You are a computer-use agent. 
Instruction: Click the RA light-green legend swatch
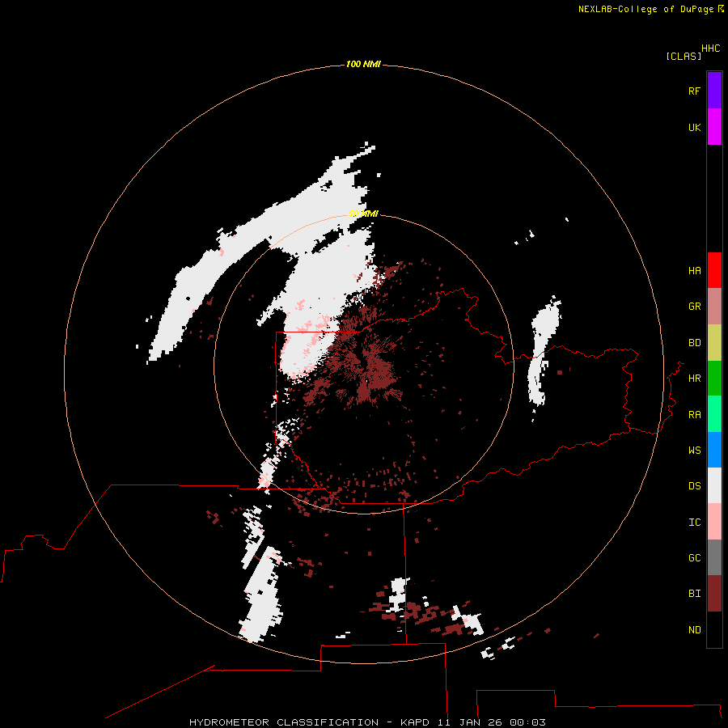tap(714, 414)
